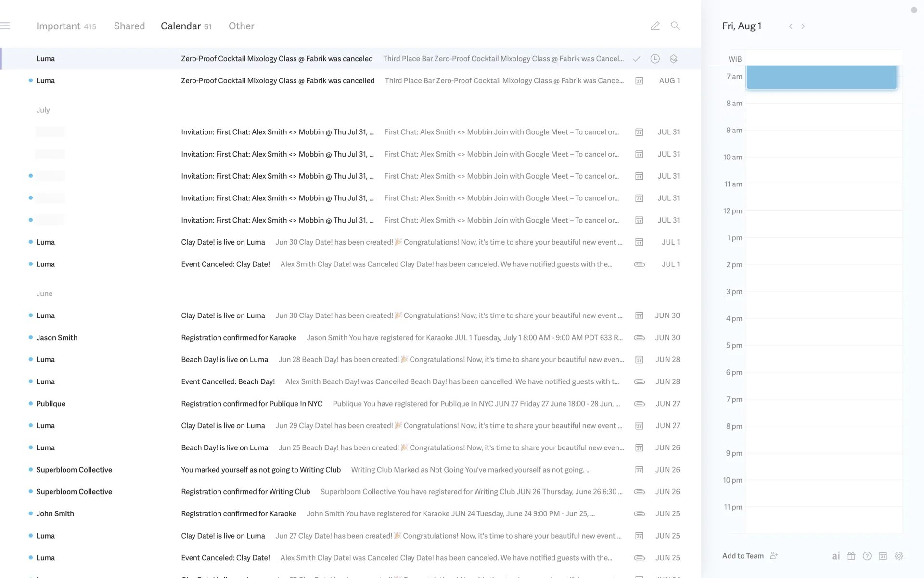Open settings gear icon

899,556
